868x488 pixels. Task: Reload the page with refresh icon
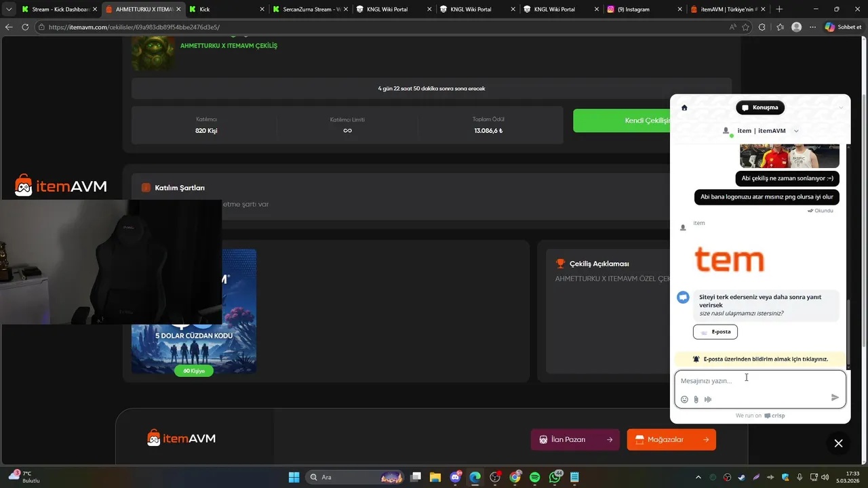click(26, 27)
